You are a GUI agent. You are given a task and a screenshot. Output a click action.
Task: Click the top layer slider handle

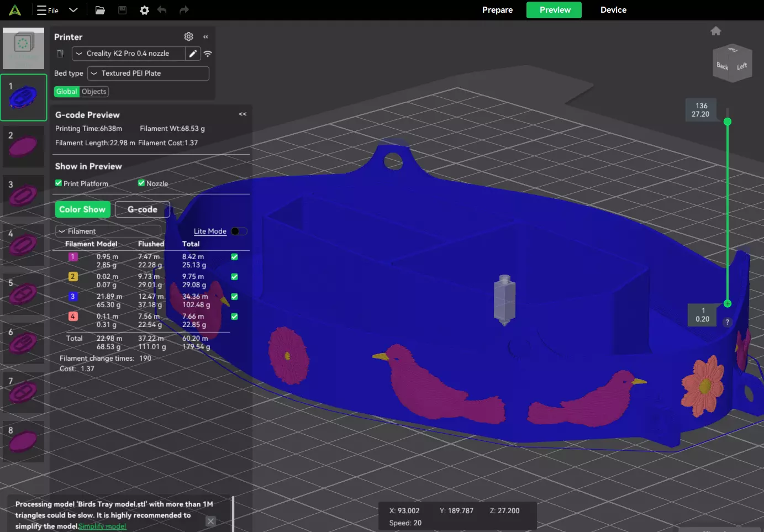(728, 122)
